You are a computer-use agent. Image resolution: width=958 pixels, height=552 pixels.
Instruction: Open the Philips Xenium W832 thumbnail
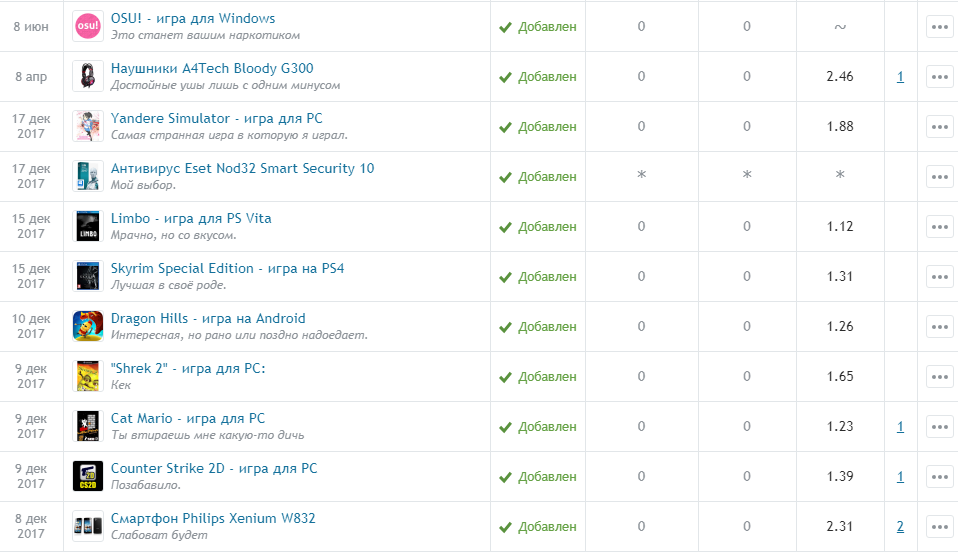pyautogui.click(x=87, y=526)
